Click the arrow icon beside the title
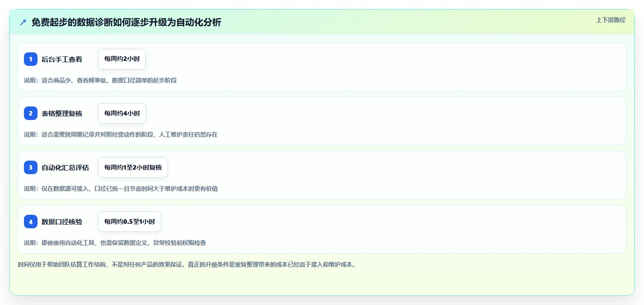 (x=23, y=23)
